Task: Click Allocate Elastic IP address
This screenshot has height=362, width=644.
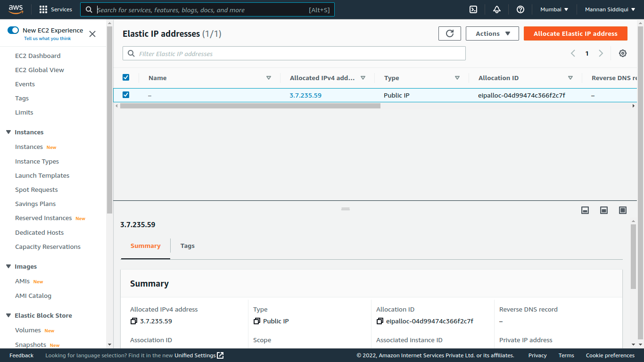Action: pyautogui.click(x=575, y=33)
